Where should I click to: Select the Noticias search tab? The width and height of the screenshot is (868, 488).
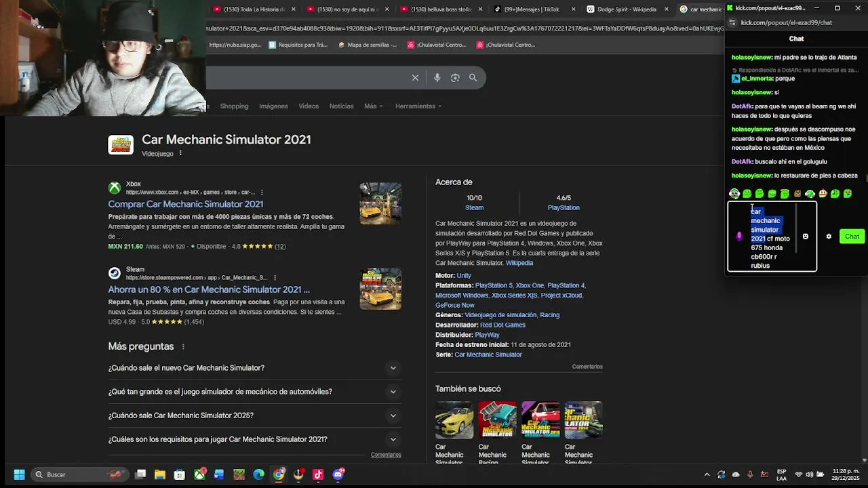[x=341, y=106]
